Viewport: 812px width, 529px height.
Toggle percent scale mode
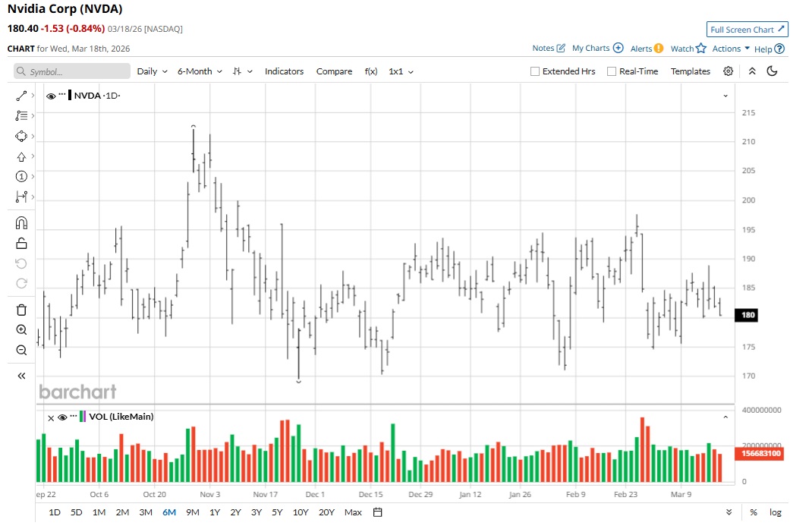point(754,512)
